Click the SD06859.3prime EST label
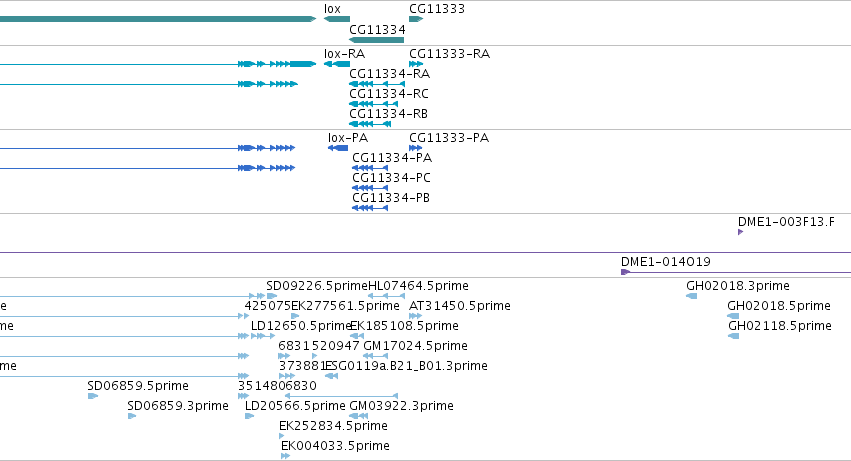The image size is (851, 461). point(178,406)
